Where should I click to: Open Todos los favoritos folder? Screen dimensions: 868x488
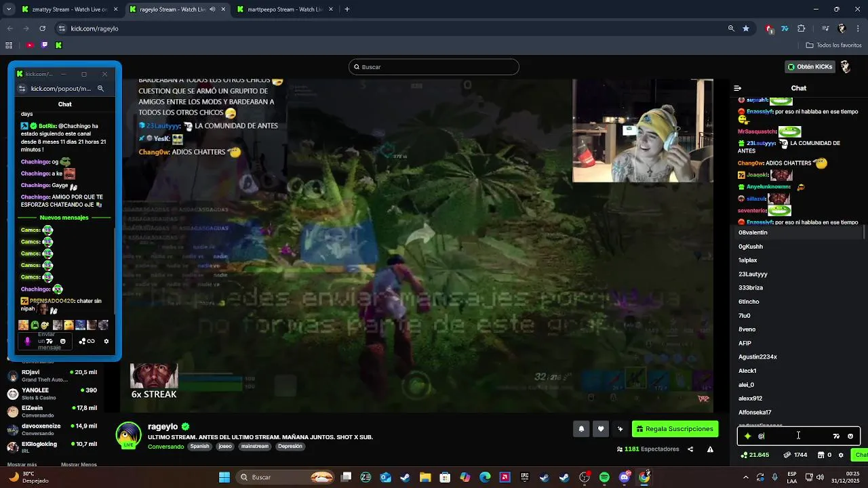[833, 45]
